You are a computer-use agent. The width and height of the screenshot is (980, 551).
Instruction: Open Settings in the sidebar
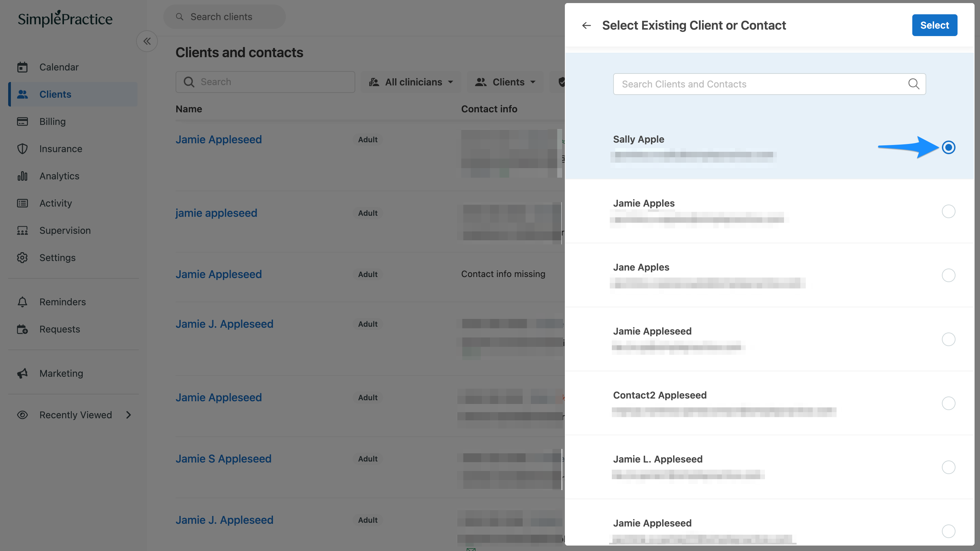[x=58, y=258]
